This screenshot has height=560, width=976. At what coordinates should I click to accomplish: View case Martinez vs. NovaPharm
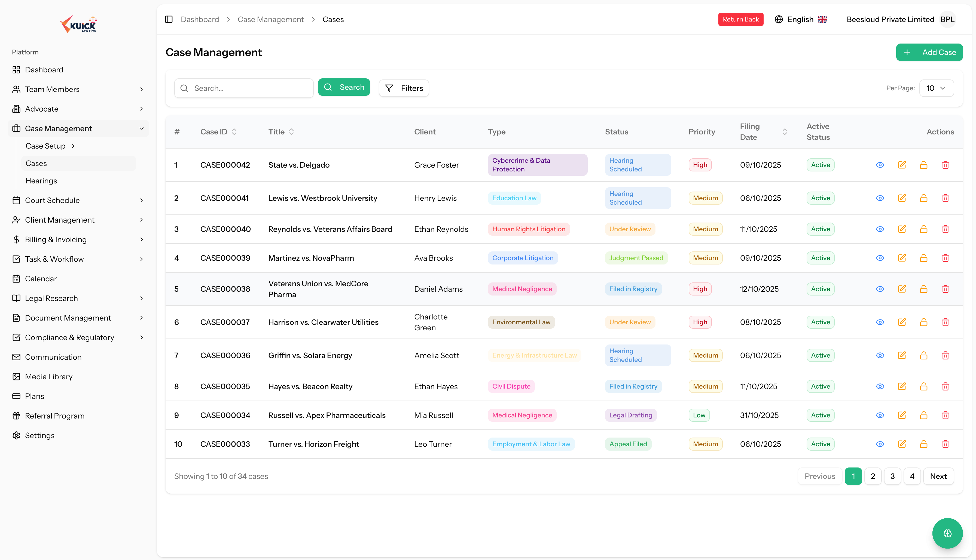[x=880, y=258]
